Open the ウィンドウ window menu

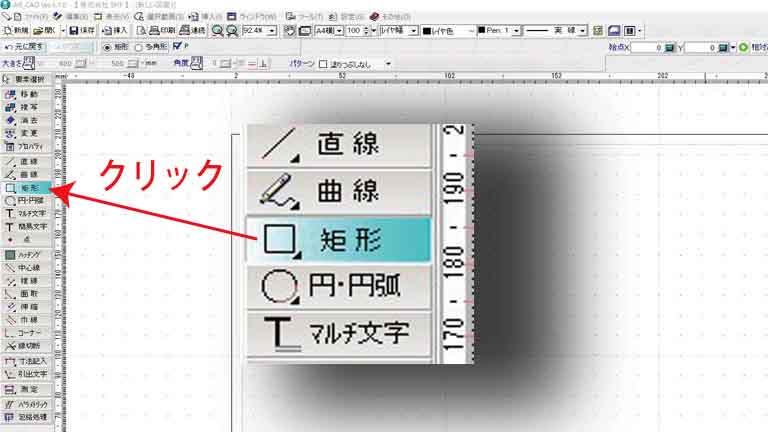pyautogui.click(x=252, y=17)
